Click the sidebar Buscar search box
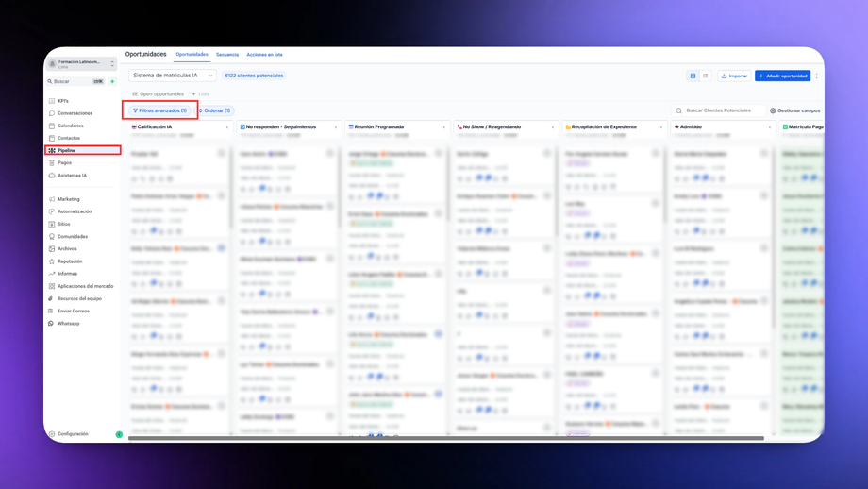The width and height of the screenshot is (868, 489). click(x=75, y=81)
